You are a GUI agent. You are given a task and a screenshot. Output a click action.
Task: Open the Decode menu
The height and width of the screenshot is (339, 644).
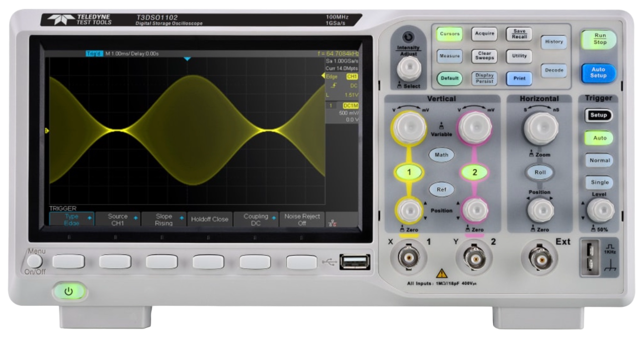[x=554, y=71]
